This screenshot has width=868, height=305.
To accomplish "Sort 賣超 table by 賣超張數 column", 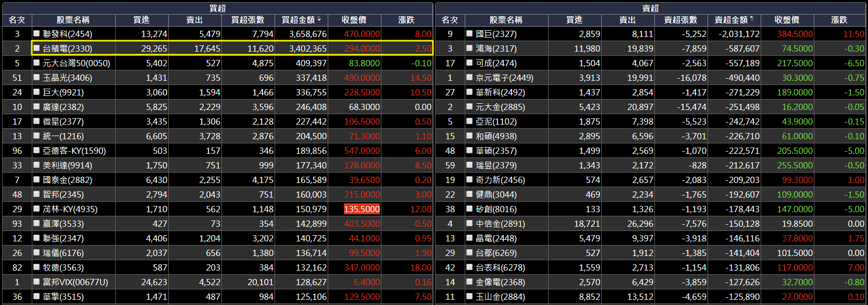I will click(x=680, y=20).
